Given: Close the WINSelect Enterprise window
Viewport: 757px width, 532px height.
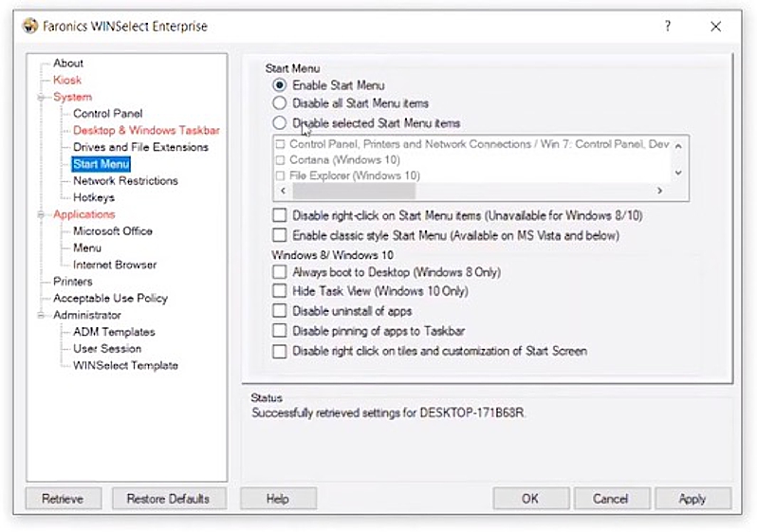Looking at the screenshot, I should (715, 26).
